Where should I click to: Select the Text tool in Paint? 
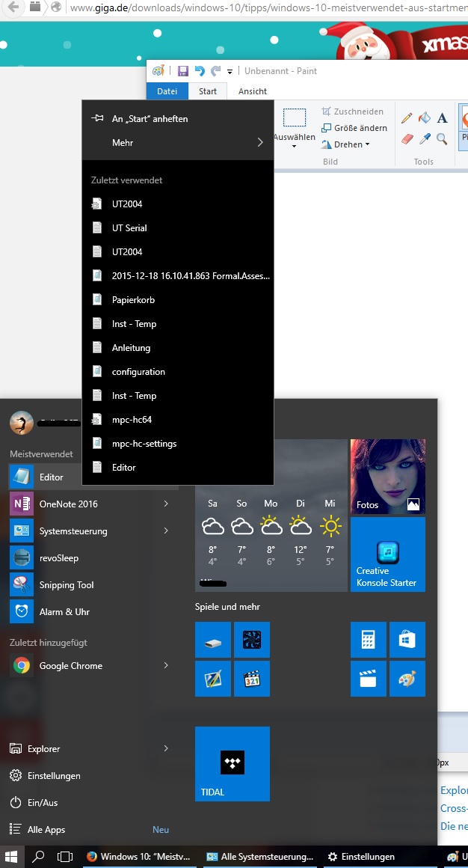442,118
